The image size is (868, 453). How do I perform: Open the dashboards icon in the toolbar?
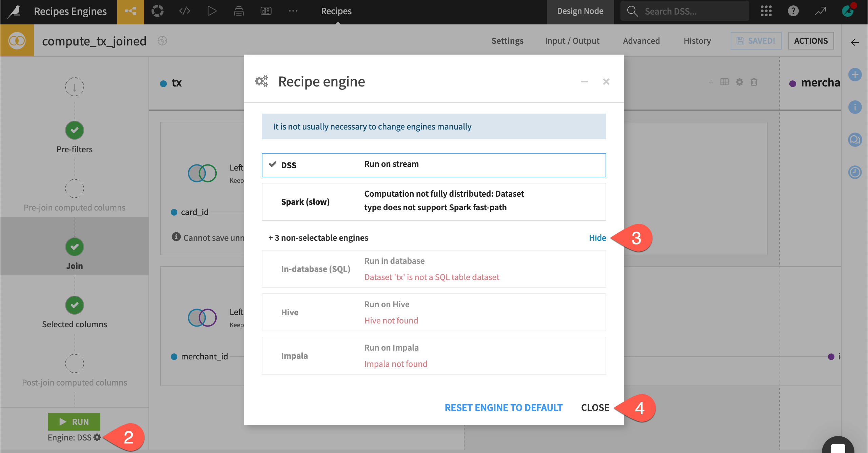[266, 11]
